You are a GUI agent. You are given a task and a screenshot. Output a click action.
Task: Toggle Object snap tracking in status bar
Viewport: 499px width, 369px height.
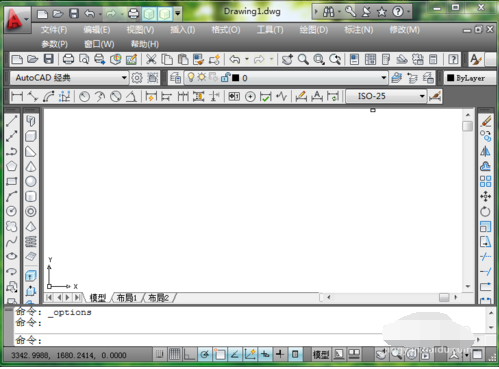click(x=235, y=354)
